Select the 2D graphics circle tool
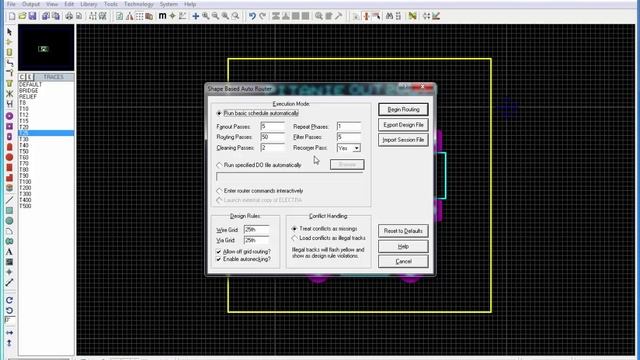Image resolution: width=640 pixels, height=360 pixels. pos(9,221)
